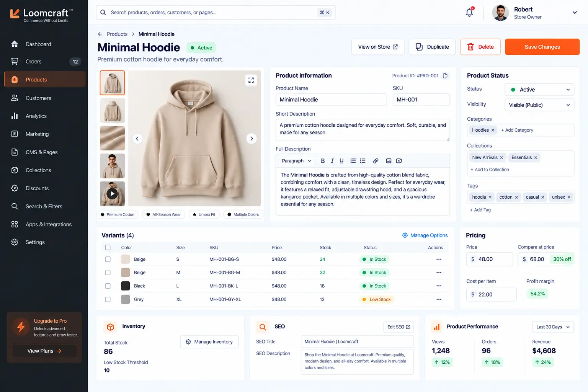Image resolution: width=588 pixels, height=392 pixels.
Task: Play the product video thumbnail
Action: [112, 194]
